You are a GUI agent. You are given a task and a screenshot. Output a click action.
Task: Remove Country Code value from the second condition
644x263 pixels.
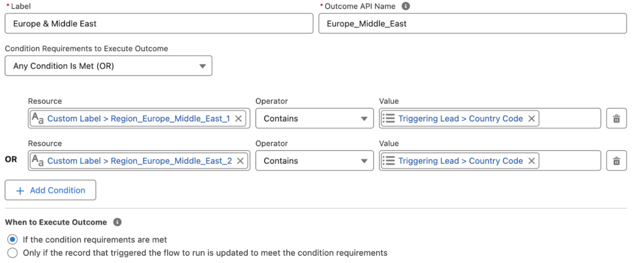tap(531, 160)
